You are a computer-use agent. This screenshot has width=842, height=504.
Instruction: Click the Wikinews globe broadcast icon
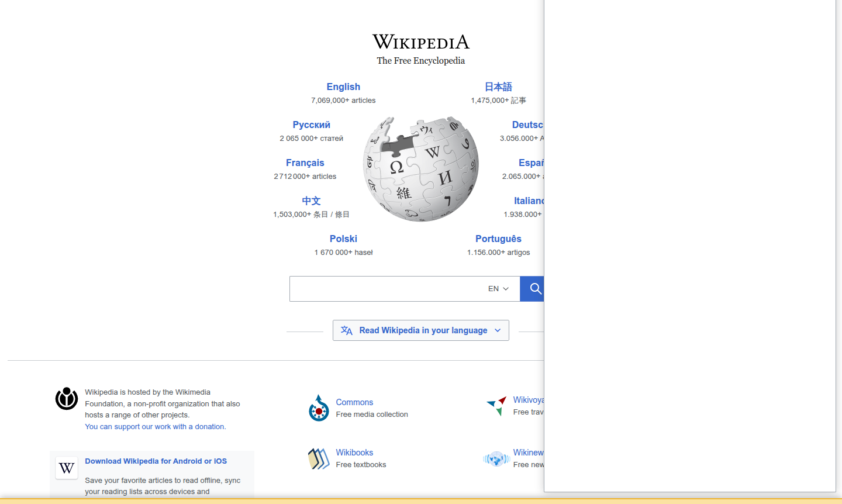(496, 458)
